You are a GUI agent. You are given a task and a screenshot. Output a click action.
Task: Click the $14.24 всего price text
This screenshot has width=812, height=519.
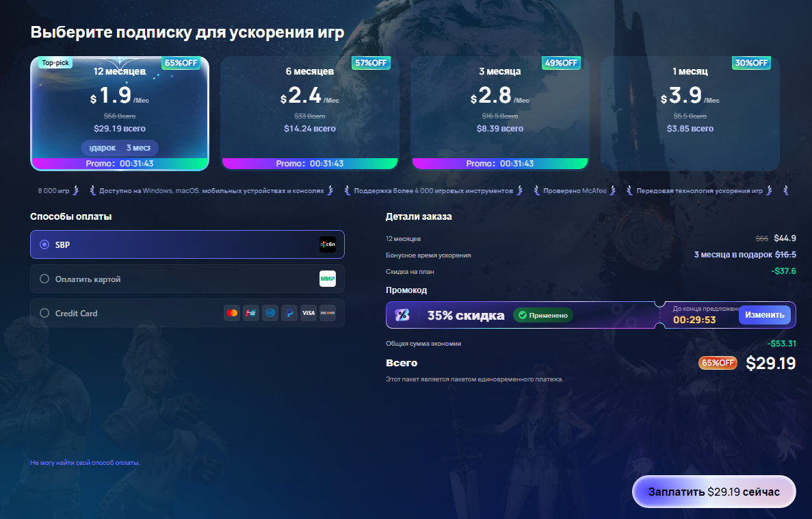(310, 129)
